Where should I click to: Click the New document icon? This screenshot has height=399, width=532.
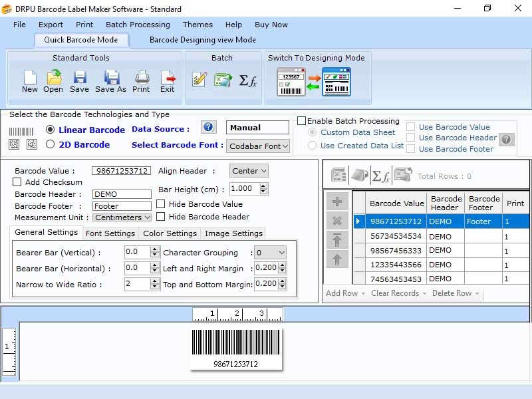click(x=30, y=78)
